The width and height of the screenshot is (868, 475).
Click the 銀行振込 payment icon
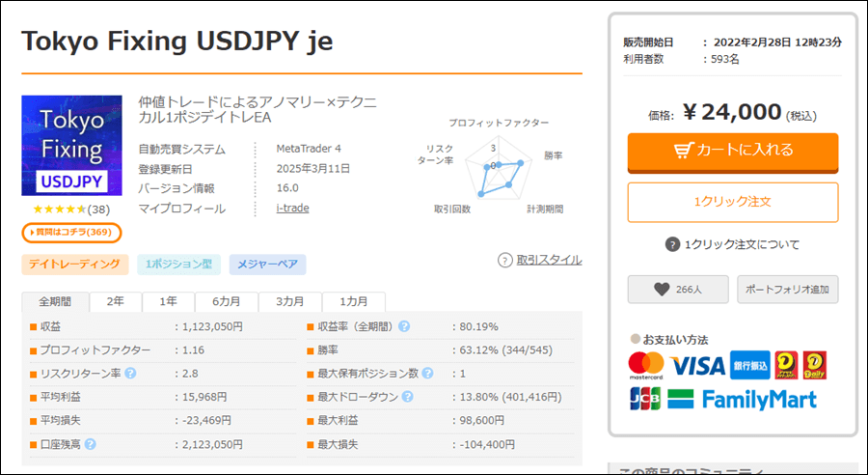pyautogui.click(x=750, y=365)
